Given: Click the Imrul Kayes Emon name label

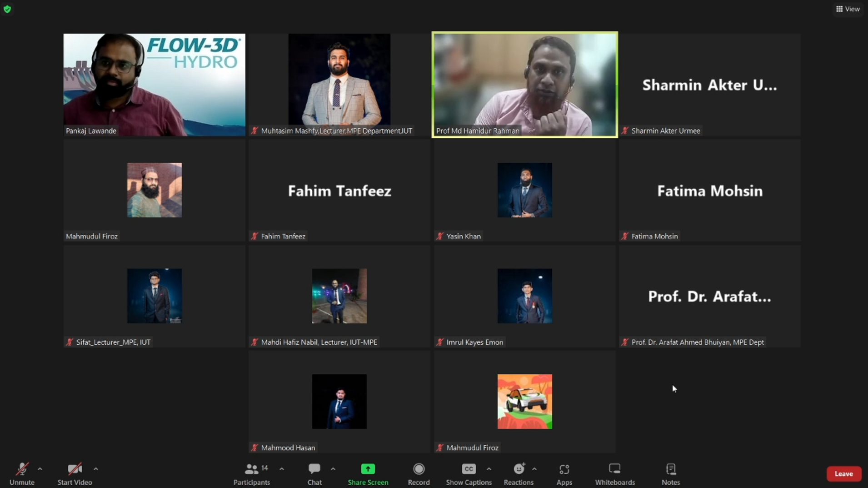Looking at the screenshot, I should coord(475,342).
